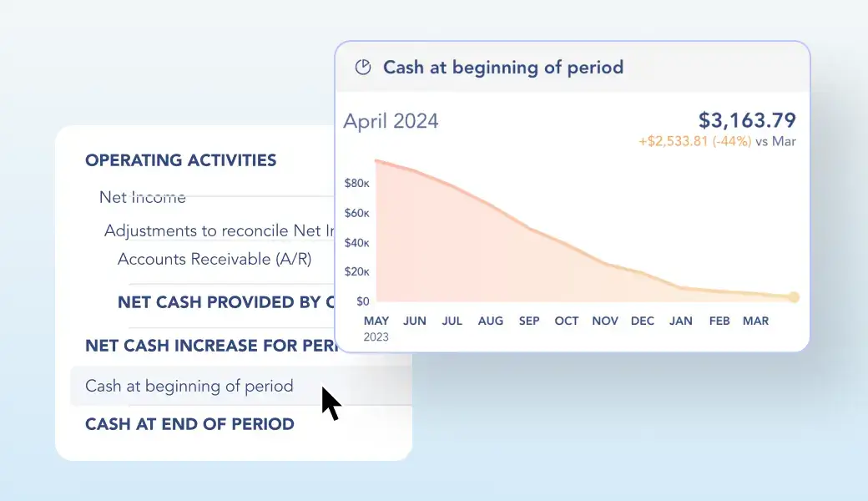Click NET CASH INCREASE FOR PERIOD row
The height and width of the screenshot is (501, 868).
[x=209, y=345]
